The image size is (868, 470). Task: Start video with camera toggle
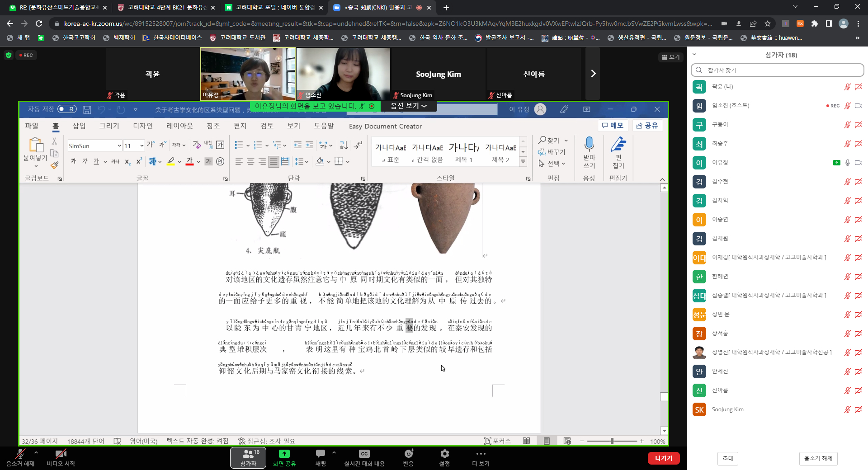(x=61, y=454)
